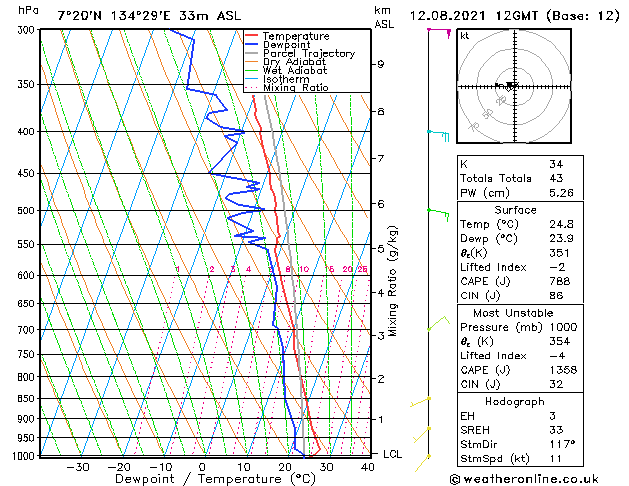The width and height of the screenshot is (629, 486).
Task: Select the yellow wind barb at 850 hPa
Action: (420, 402)
